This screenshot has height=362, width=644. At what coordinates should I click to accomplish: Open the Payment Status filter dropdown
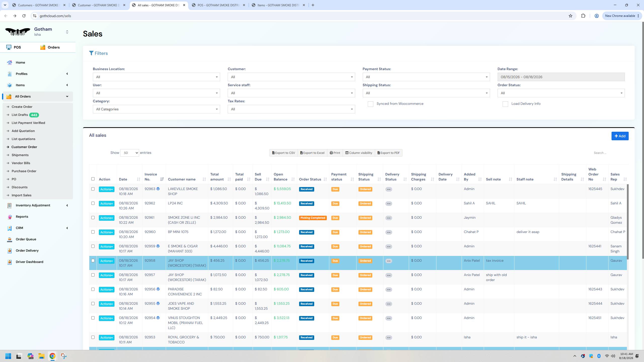click(x=426, y=77)
